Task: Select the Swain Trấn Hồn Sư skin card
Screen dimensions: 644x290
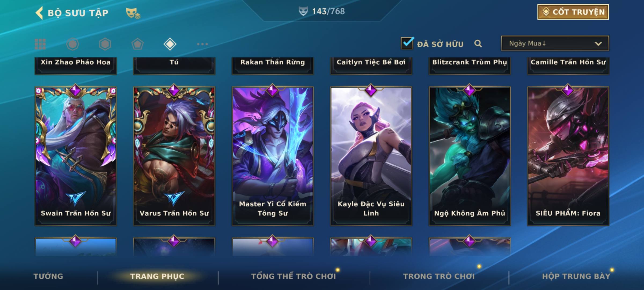Action: [x=76, y=156]
